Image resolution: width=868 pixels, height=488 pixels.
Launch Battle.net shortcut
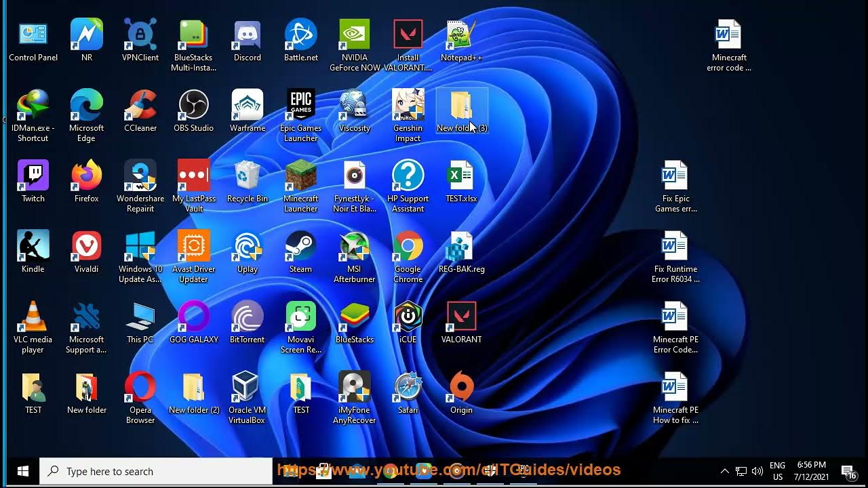(301, 41)
